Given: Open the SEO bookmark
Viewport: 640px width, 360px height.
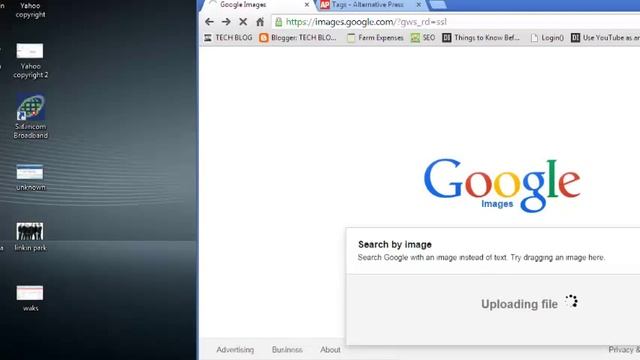Looking at the screenshot, I should pos(423,38).
